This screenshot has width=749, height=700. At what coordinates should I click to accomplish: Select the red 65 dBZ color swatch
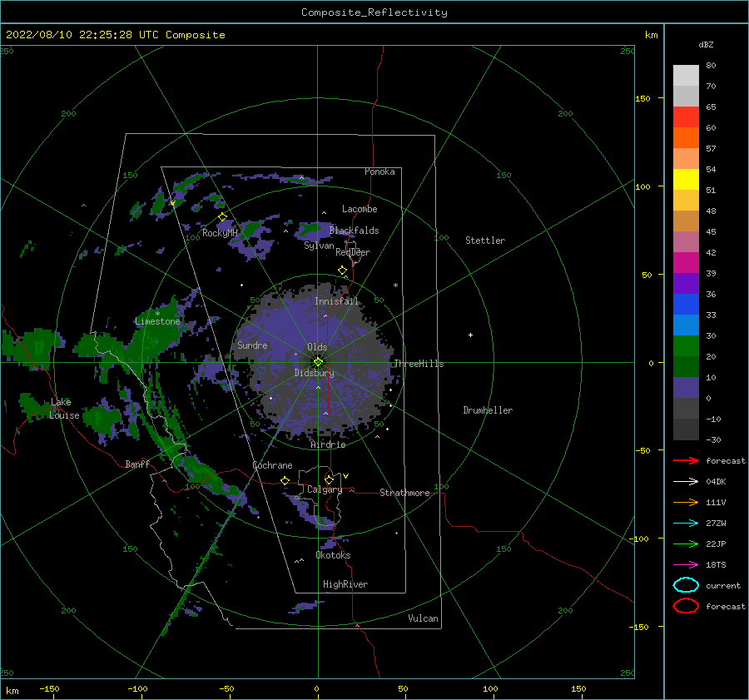tap(686, 117)
